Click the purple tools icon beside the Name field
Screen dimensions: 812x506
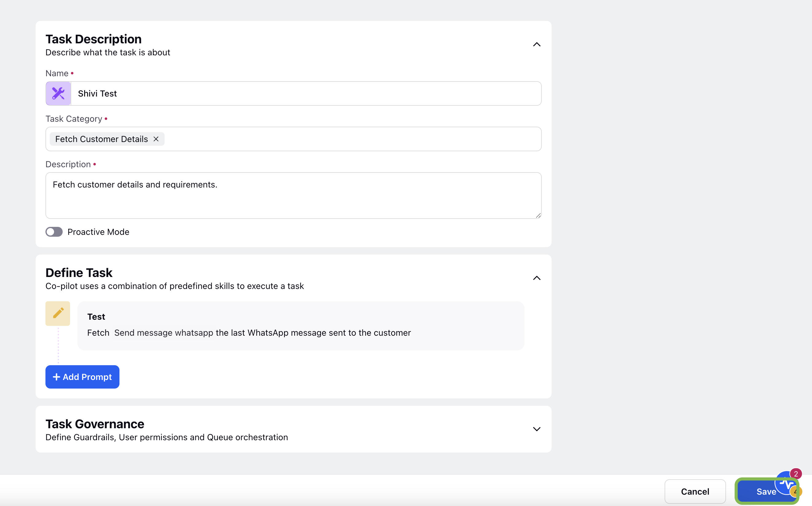[58, 94]
